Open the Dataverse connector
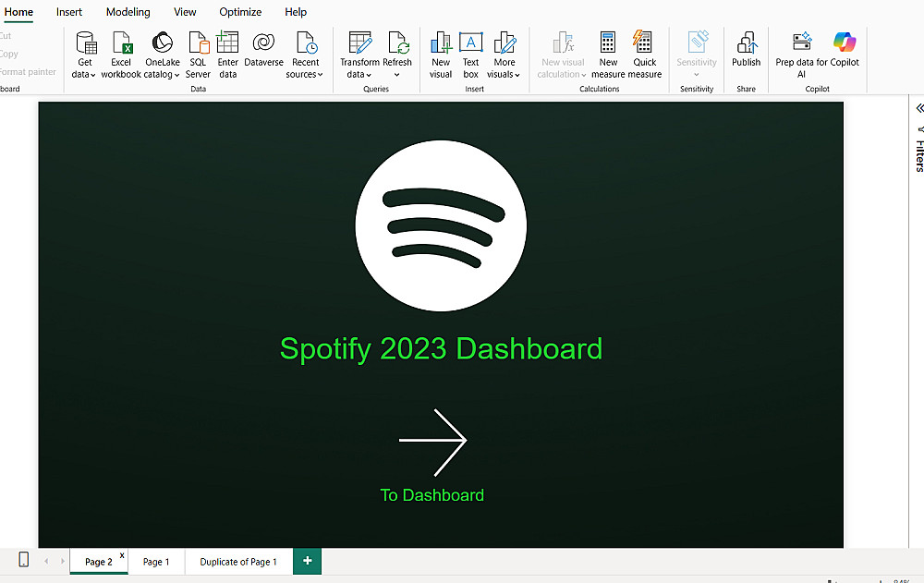This screenshot has height=583, width=924. coord(263,50)
